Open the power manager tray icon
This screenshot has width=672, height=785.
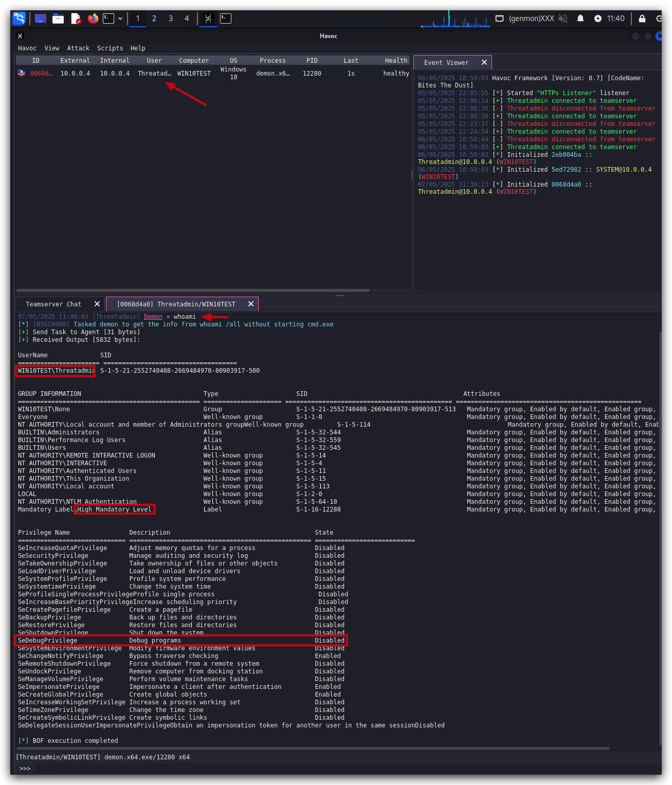click(x=598, y=19)
